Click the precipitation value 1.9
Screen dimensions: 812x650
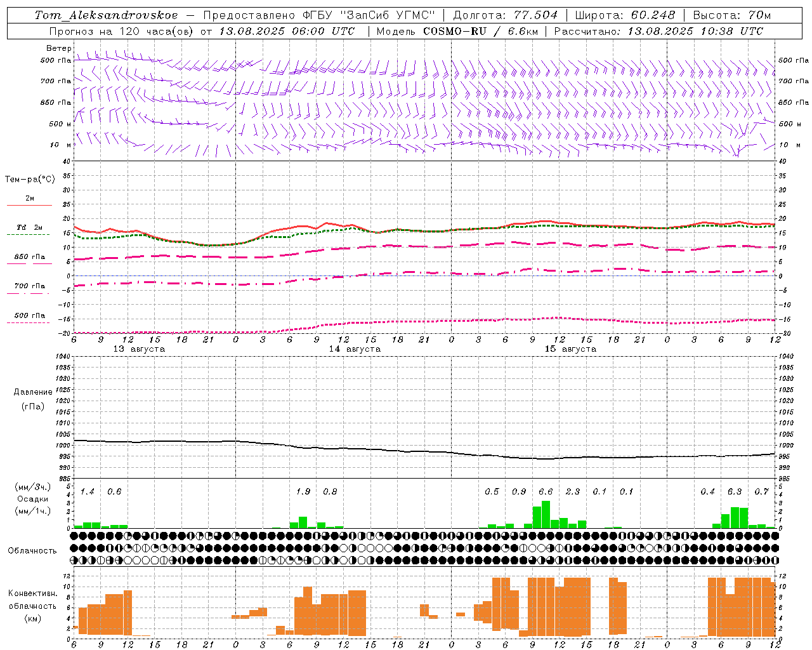(303, 492)
